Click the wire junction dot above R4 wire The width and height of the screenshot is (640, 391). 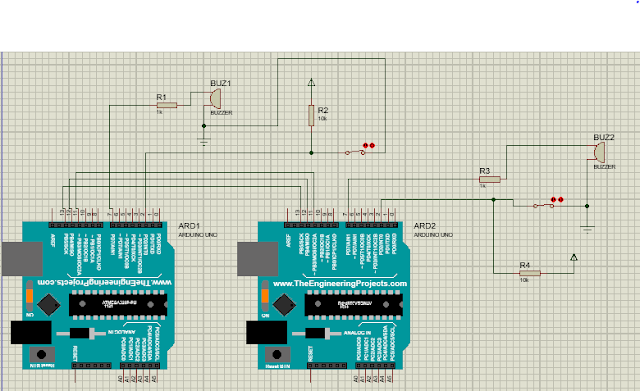[493, 200]
